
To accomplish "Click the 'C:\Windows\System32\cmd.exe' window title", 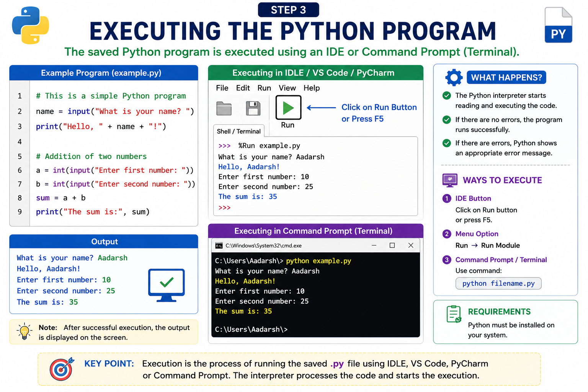I will [263, 246].
